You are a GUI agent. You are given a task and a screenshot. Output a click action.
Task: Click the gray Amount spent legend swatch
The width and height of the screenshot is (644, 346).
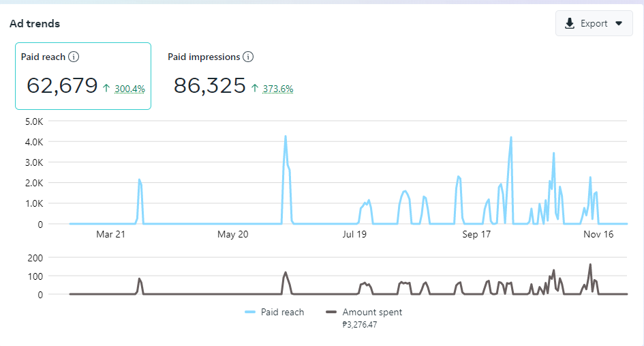point(332,312)
